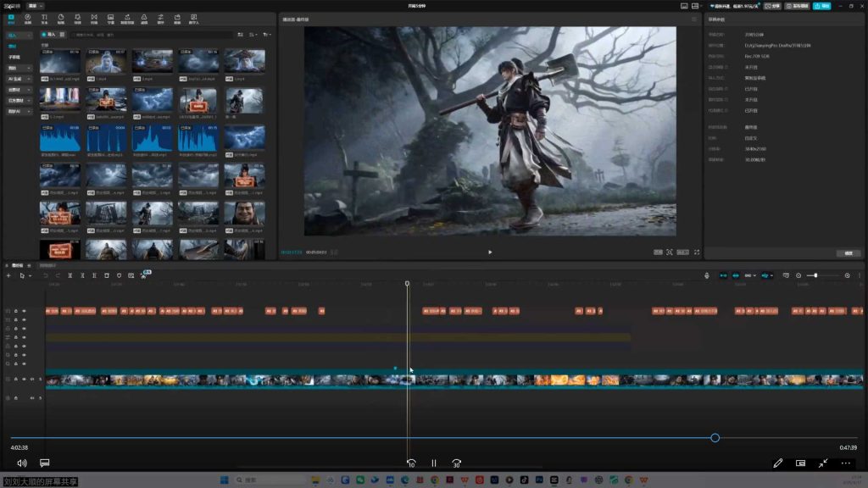
Task: Lock the main video track
Action: tap(16, 380)
